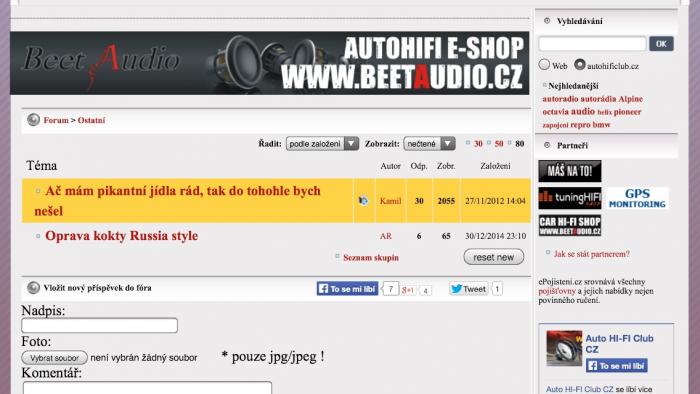700x394 pixels.
Task: Select the Web search radio button
Action: 544,65
